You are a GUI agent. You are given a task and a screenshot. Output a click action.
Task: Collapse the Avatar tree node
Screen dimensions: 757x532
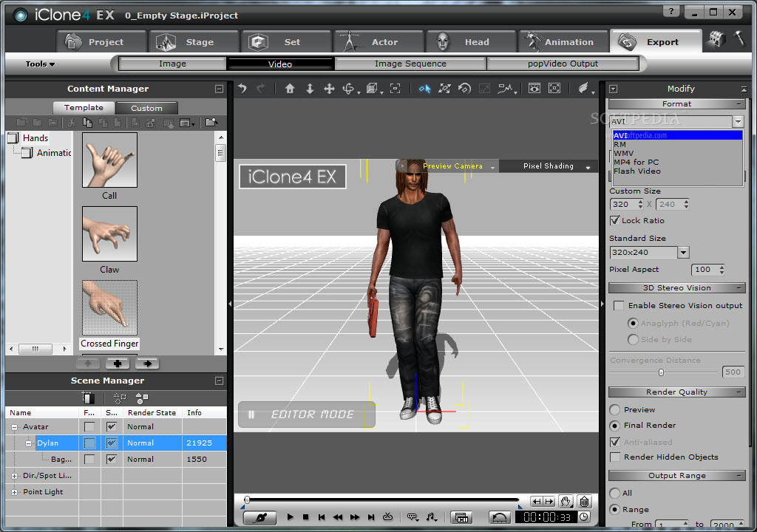point(14,427)
